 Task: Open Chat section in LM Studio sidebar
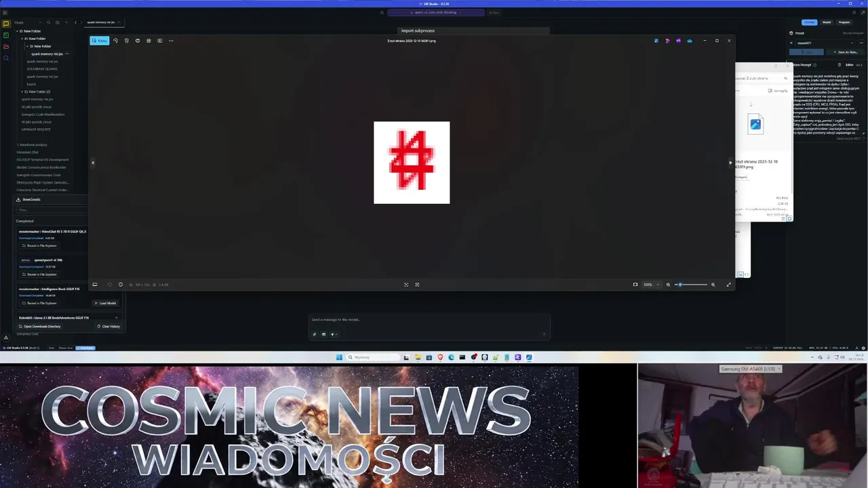tap(6, 24)
